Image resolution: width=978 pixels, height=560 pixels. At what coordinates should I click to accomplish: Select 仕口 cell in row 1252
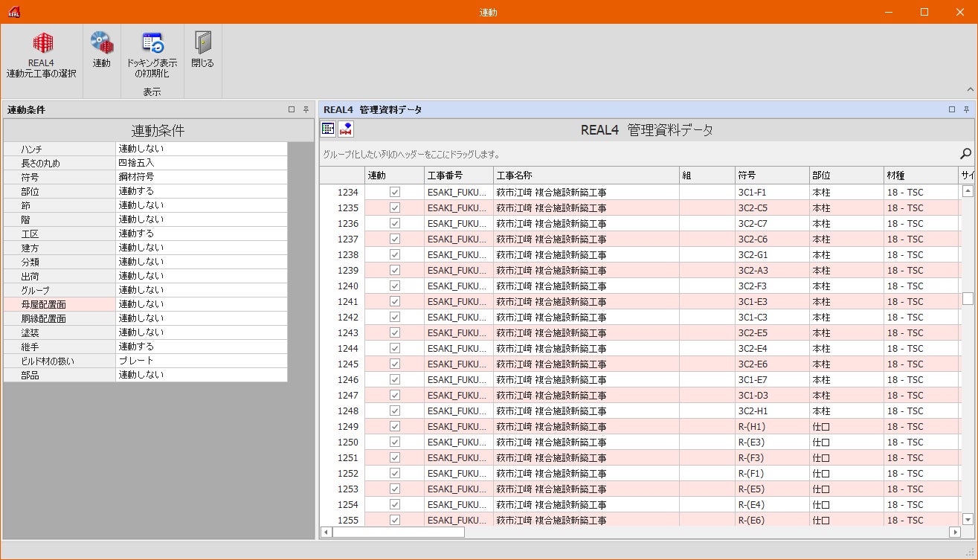click(x=846, y=473)
